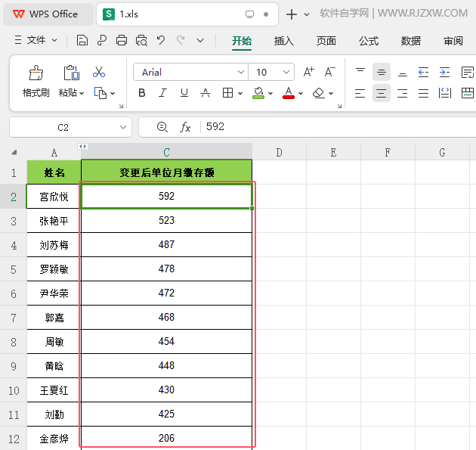Apply the green fill color bucket
Screen dimensions: 476x450
click(x=258, y=93)
